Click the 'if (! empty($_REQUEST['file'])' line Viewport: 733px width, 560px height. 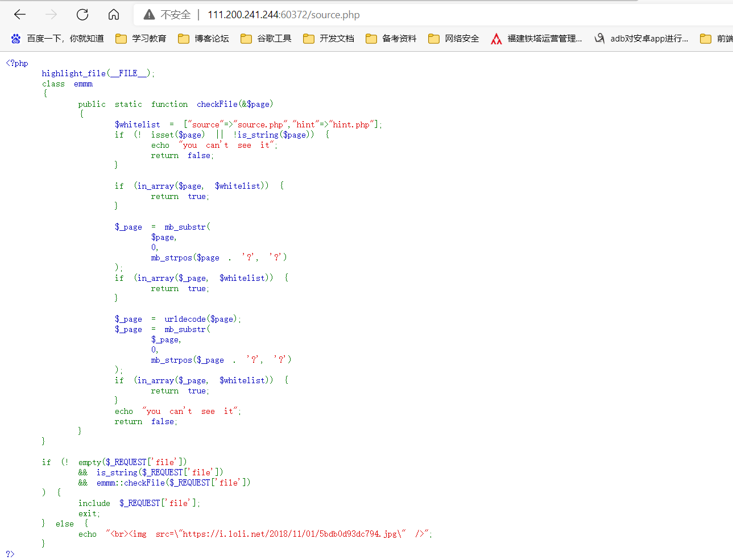pos(114,462)
